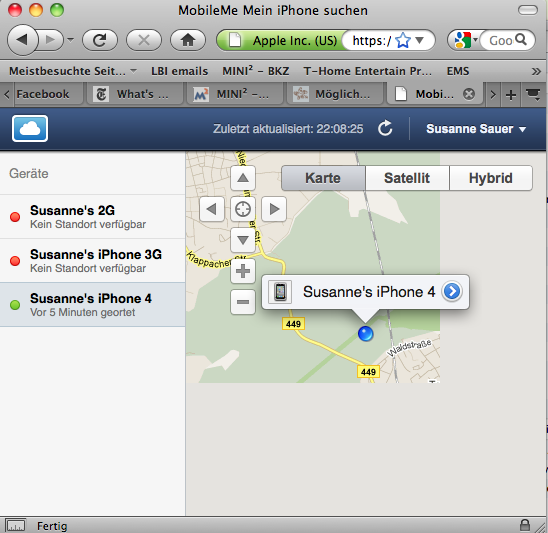Zoom out the map with minus
Viewport: 548px width, 533px height.
pos(243,302)
